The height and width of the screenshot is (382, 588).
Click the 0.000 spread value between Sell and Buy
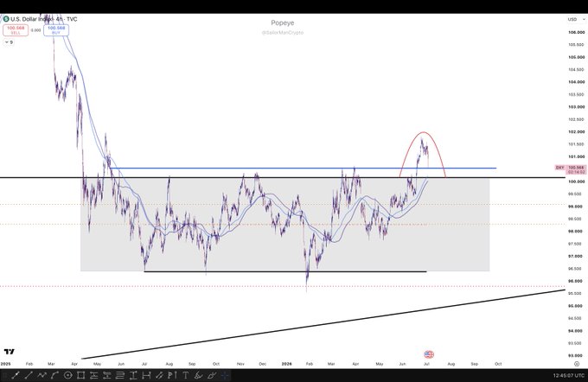(35, 30)
